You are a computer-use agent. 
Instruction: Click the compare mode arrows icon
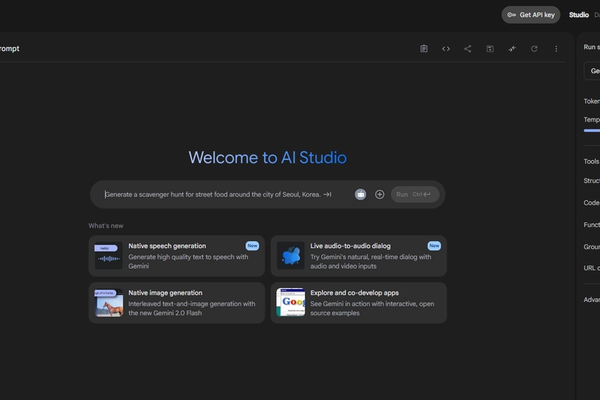[512, 49]
